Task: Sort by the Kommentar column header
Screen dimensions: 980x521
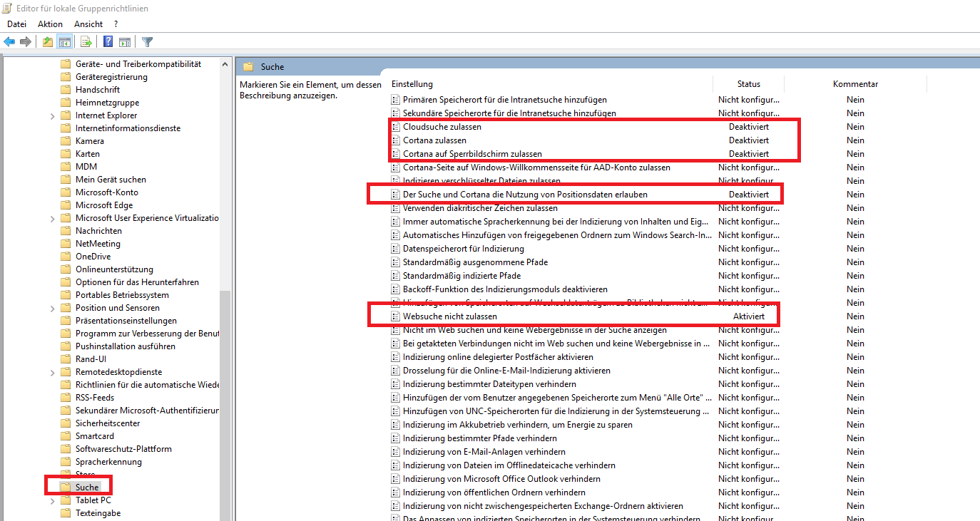Action: click(855, 84)
